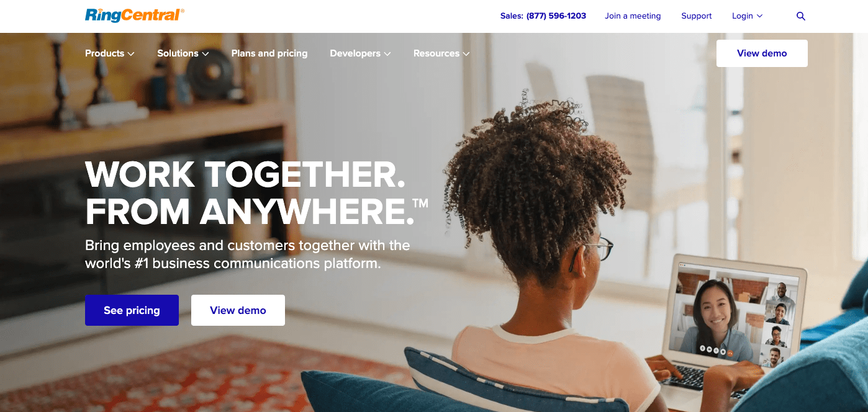Expand the Products menu chevron
The image size is (868, 412).
[x=131, y=54]
